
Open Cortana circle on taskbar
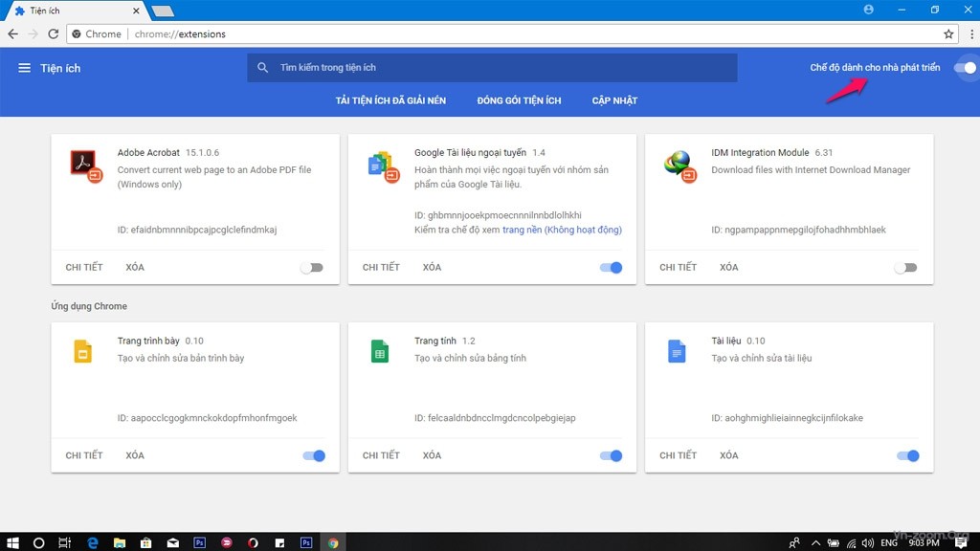pyautogui.click(x=38, y=543)
